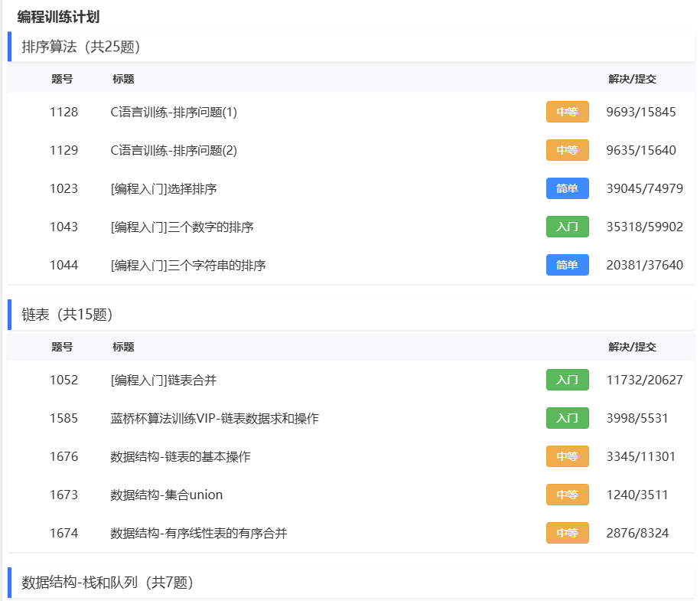700x601 pixels.
Task: Click problem number 1676
Action: pyautogui.click(x=63, y=456)
